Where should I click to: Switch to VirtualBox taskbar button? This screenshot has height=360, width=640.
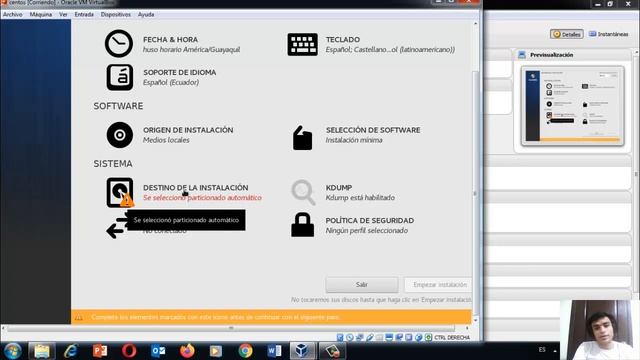click(x=302, y=351)
